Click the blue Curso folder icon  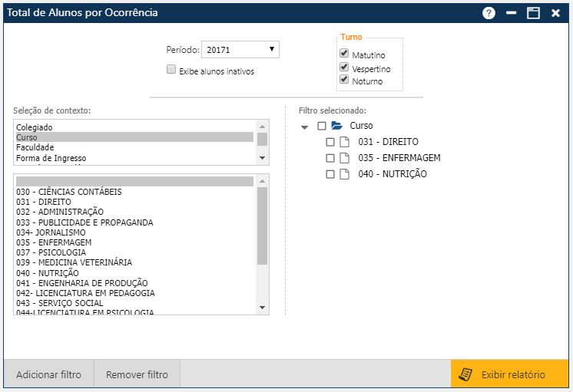pyautogui.click(x=336, y=126)
